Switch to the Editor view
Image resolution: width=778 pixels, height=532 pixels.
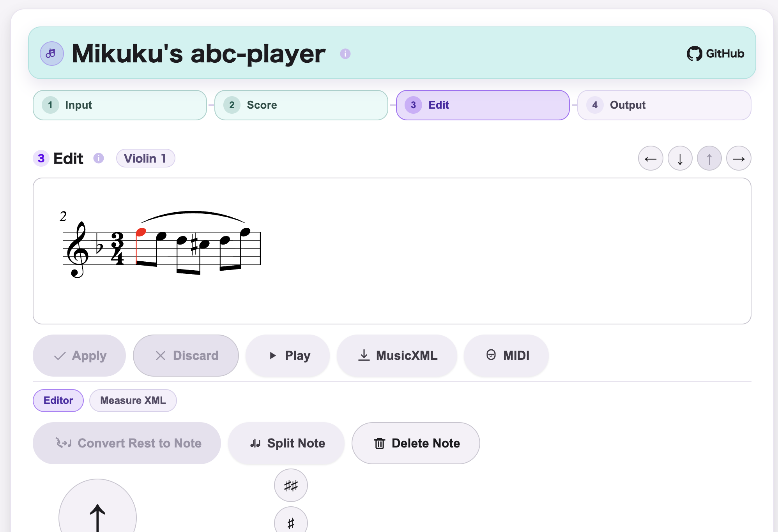pos(58,400)
